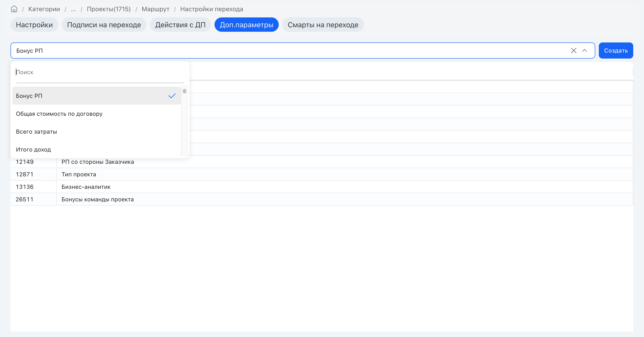Click Настройки перехода breadcrumb

click(212, 9)
